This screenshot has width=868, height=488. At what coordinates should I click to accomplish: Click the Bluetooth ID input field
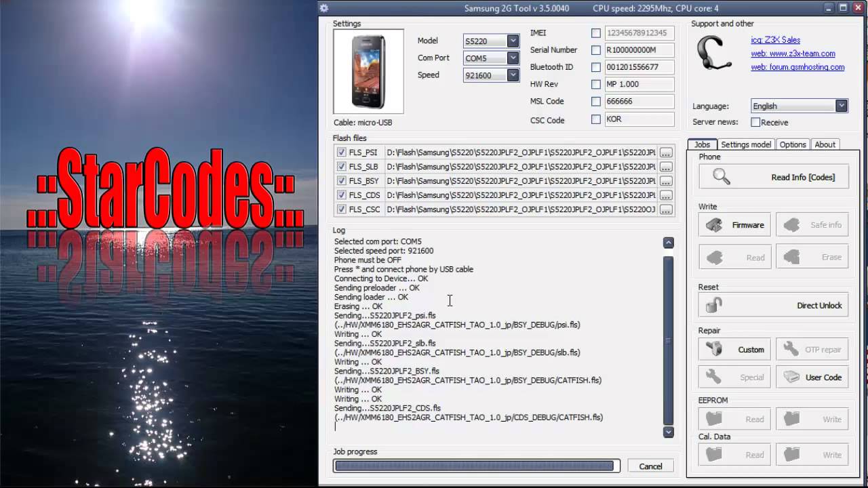point(639,67)
